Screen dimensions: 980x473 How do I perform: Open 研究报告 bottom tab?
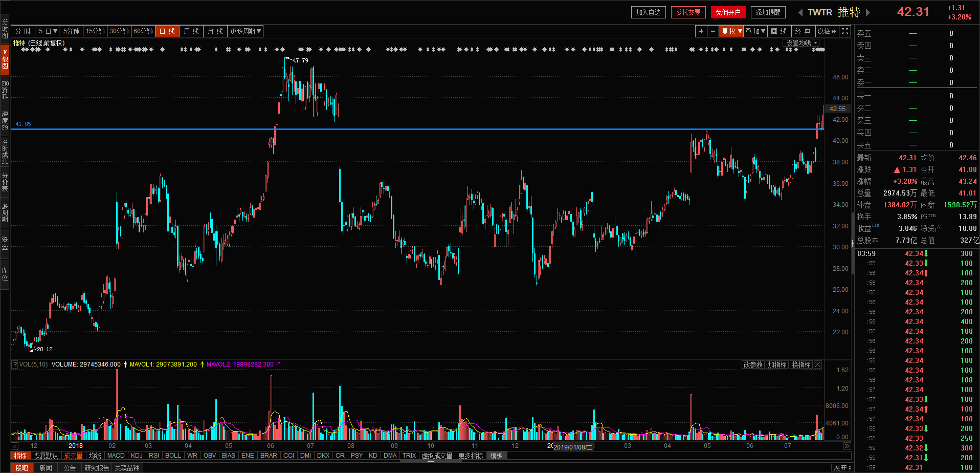pos(97,468)
